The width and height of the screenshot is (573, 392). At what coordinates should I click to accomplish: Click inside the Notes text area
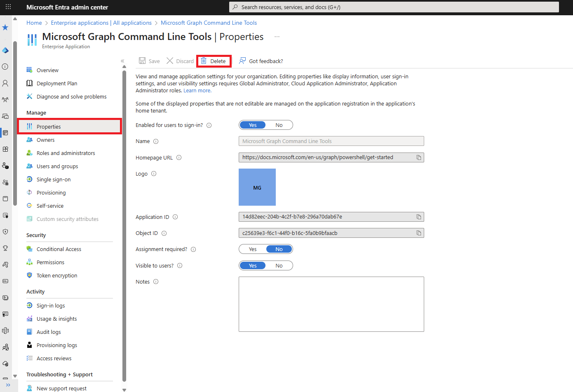coord(331,304)
